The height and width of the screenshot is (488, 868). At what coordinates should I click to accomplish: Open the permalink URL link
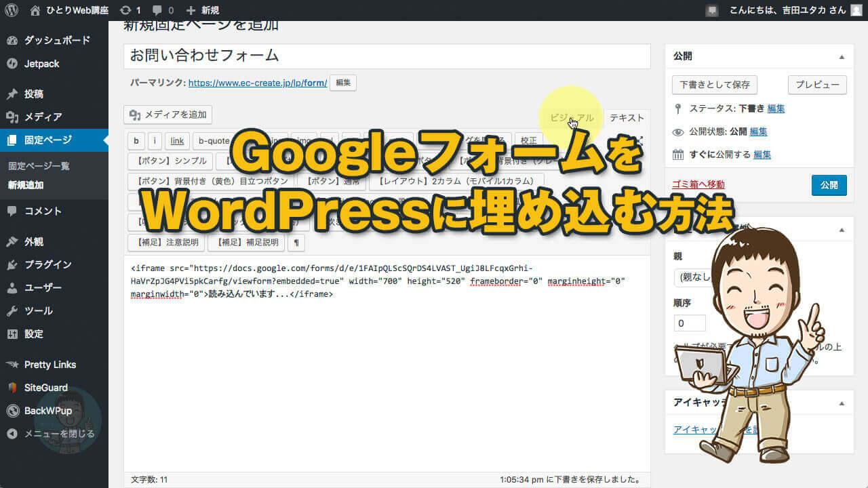point(258,83)
